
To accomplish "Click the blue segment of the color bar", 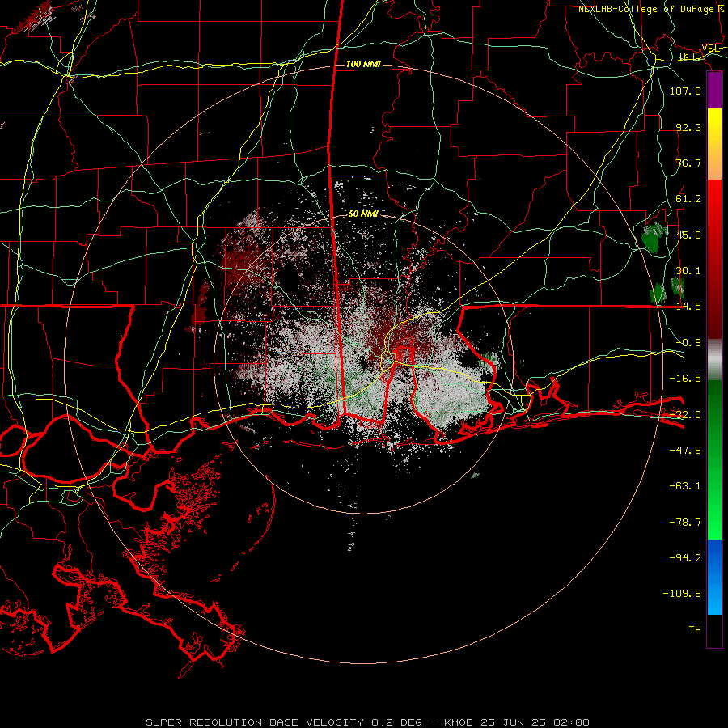I will click(714, 577).
